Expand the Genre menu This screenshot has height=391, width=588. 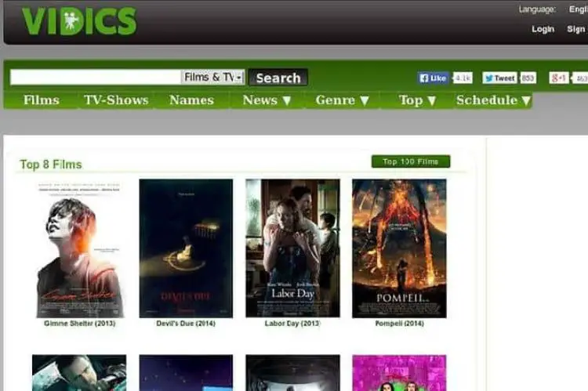click(342, 100)
